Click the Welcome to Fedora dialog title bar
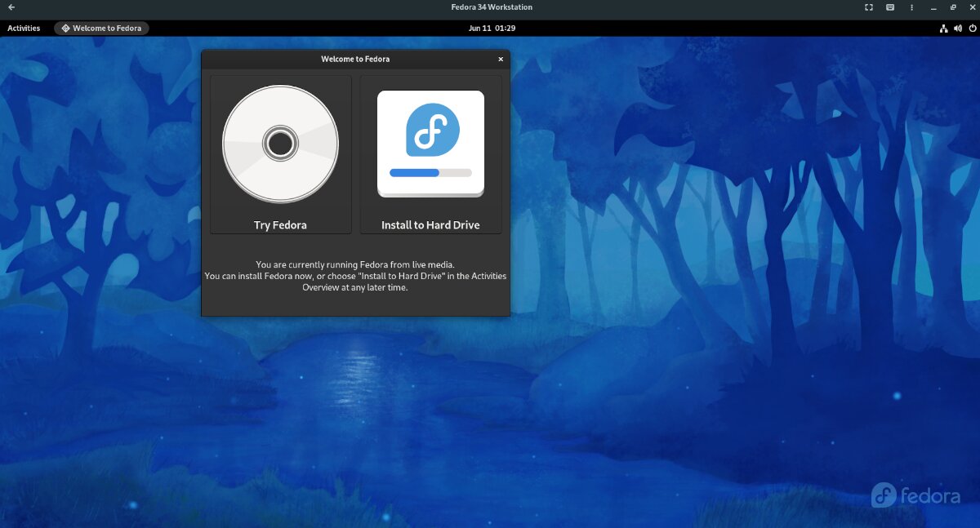 pyautogui.click(x=354, y=60)
